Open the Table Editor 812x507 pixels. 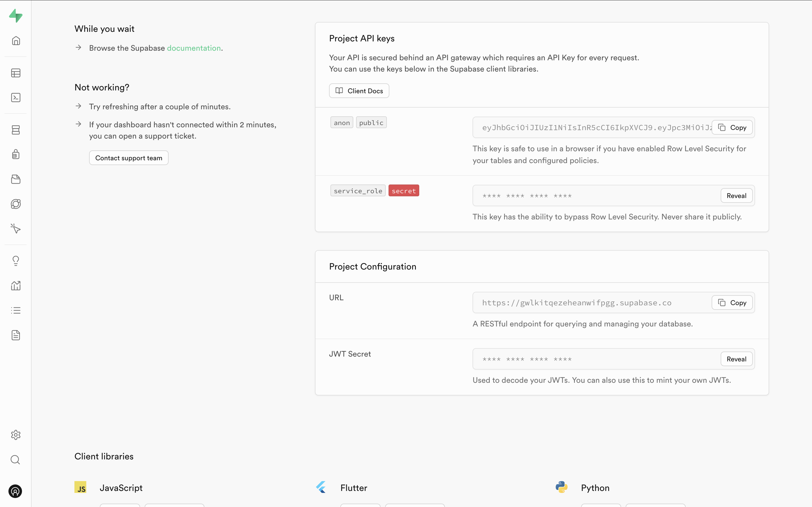click(16, 73)
